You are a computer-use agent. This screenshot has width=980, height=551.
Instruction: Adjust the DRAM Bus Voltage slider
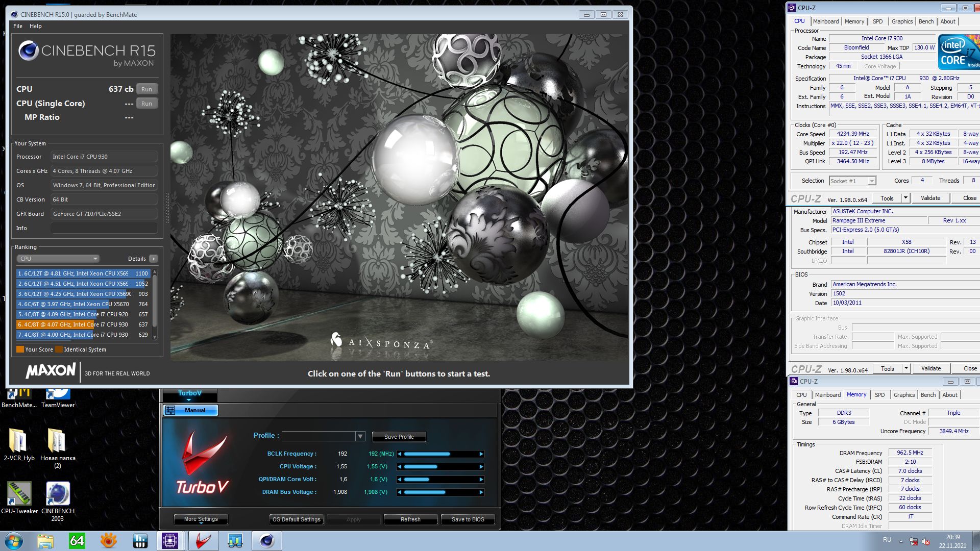(440, 492)
